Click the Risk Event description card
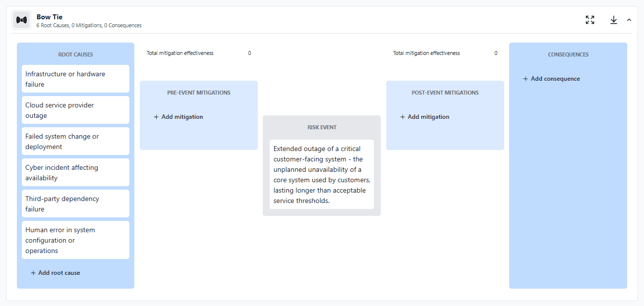This screenshot has width=644, height=306. coord(321,174)
